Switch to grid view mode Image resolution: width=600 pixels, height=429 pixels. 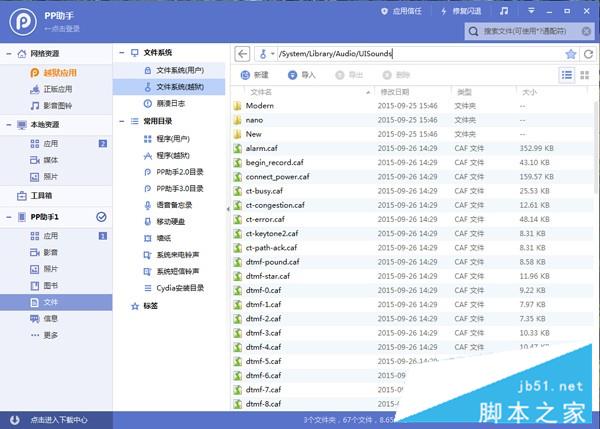point(584,75)
